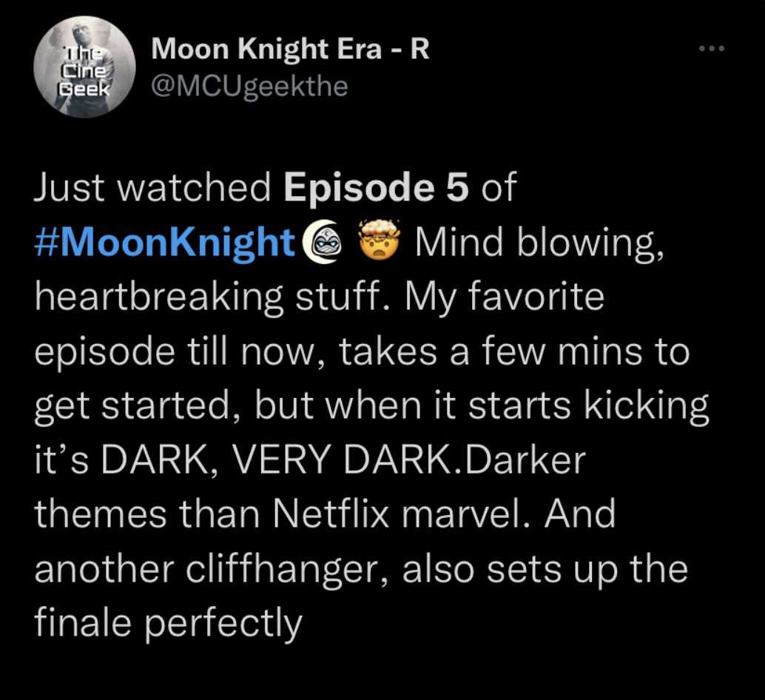Open The Cine Geek profile avatar
This screenshot has height=700, width=765.
[x=84, y=67]
